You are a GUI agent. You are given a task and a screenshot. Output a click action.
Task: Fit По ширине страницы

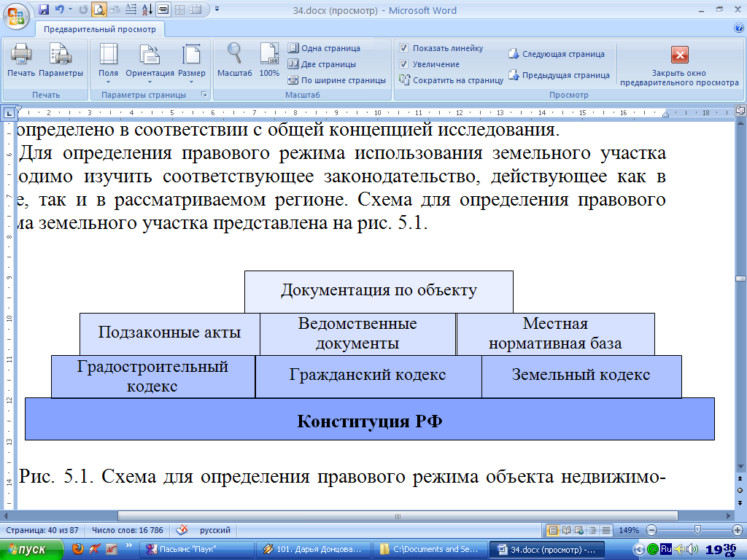coord(337,80)
